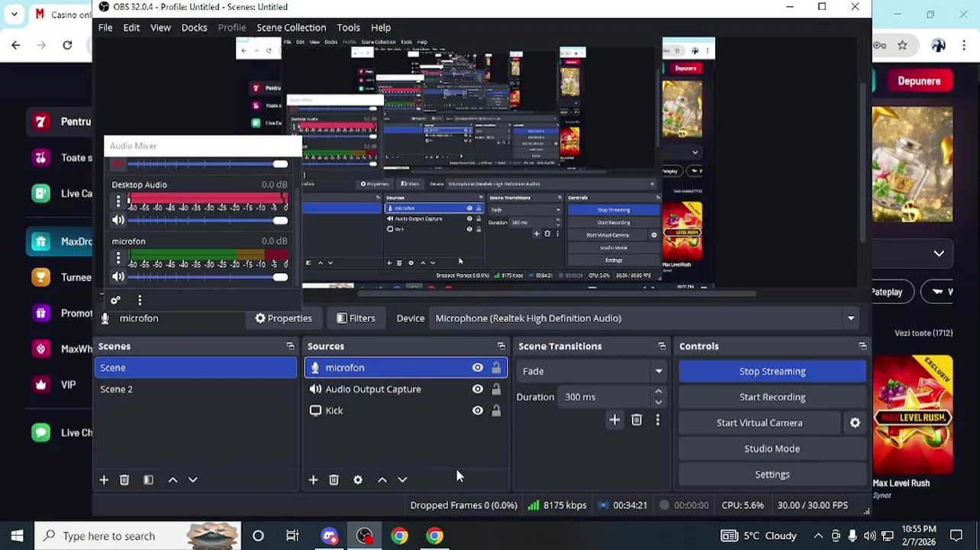The height and width of the screenshot is (550, 980).
Task: Open source properties gear in Sources toolbar
Action: tap(358, 480)
